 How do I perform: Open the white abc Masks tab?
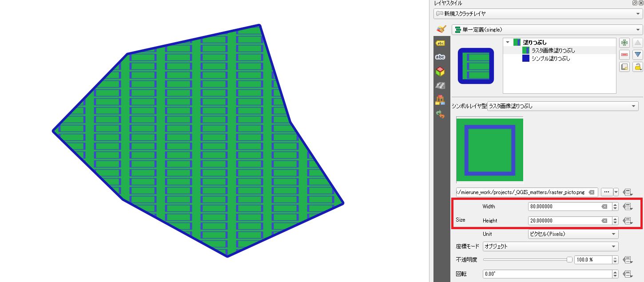tap(440, 57)
